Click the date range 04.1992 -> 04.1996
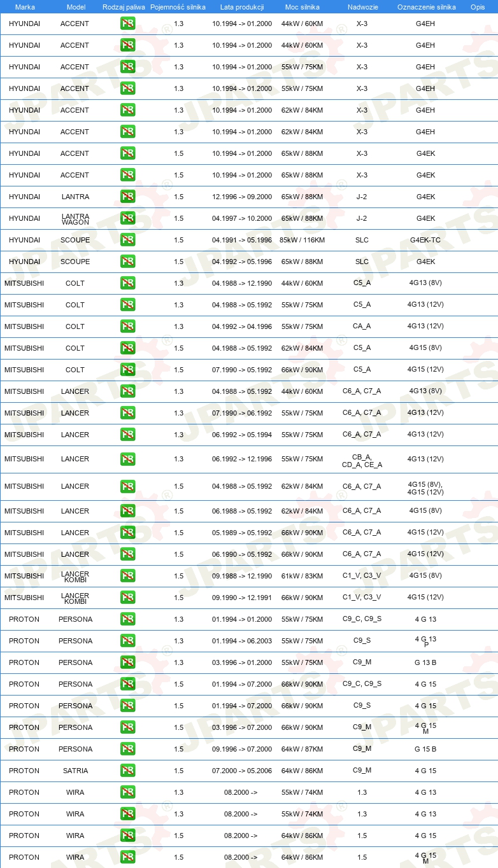This screenshot has width=498, height=868. click(242, 326)
